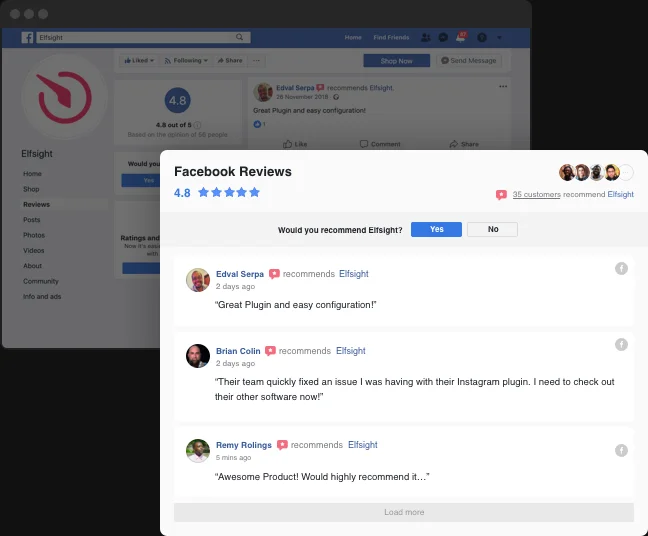The width and height of the screenshot is (648, 536).
Task: Click the Elfsight page profile logo
Action: pos(64,97)
